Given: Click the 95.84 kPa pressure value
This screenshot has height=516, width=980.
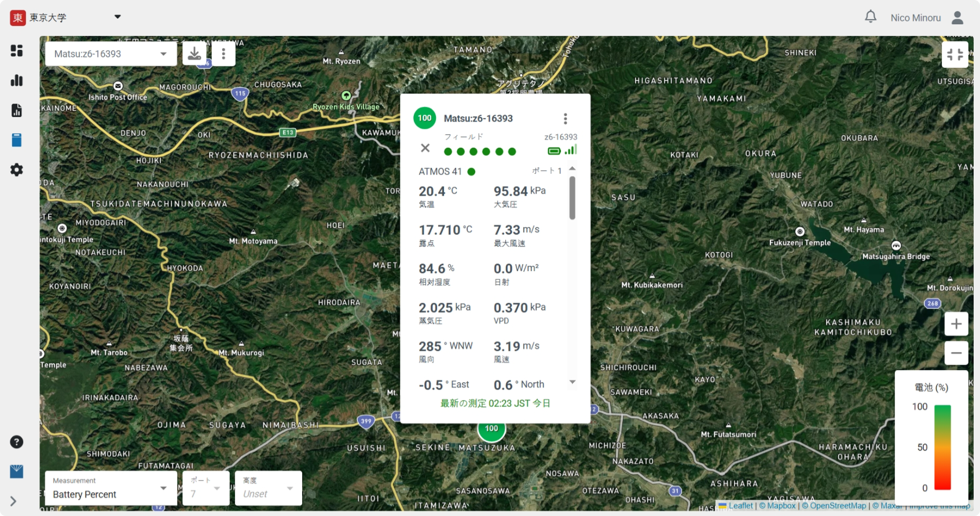Looking at the screenshot, I should click(519, 191).
